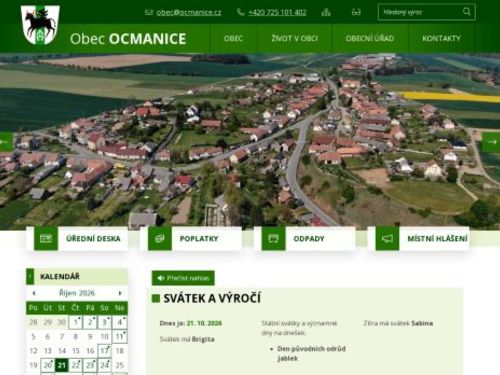Screen dimensions: 500x375
Task: Select calendar day 11
Action: 119,337
